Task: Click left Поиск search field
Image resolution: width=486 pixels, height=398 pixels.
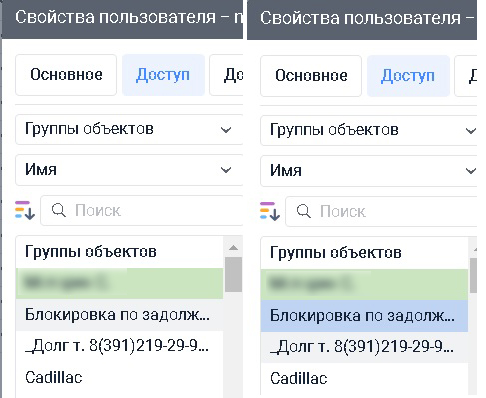Action: 142,210
